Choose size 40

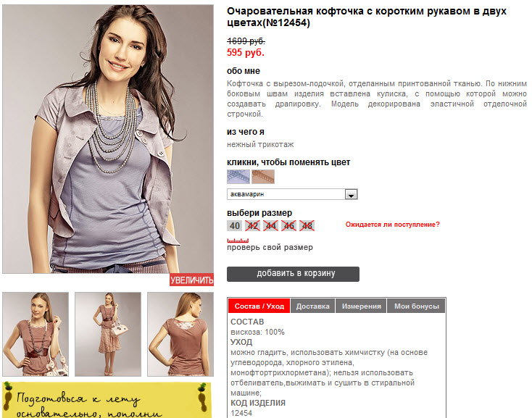pos(234,226)
